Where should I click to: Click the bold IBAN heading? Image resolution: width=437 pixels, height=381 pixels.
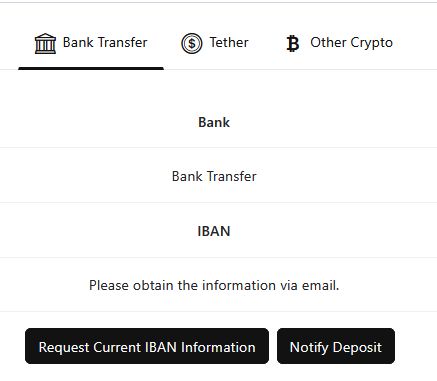[x=214, y=231]
